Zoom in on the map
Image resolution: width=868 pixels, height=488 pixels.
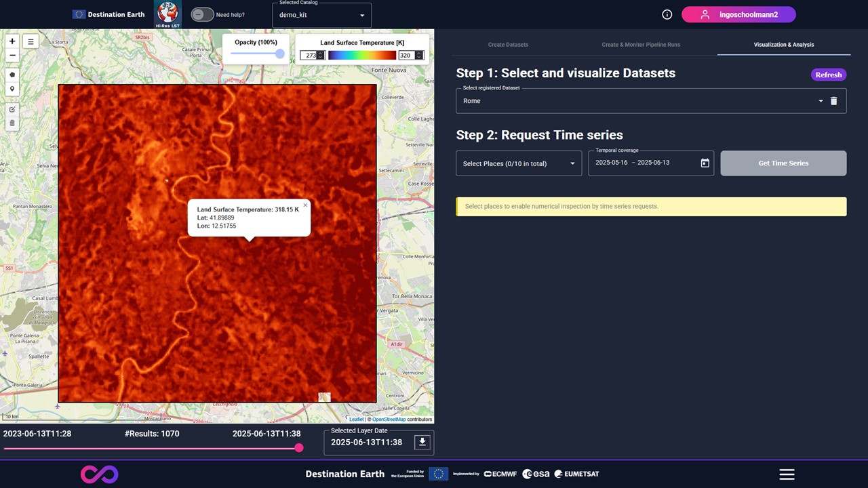(x=12, y=41)
